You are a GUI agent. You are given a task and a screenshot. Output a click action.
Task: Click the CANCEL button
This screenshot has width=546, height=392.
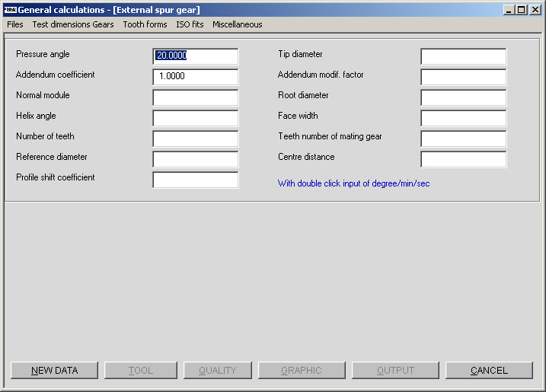489,371
